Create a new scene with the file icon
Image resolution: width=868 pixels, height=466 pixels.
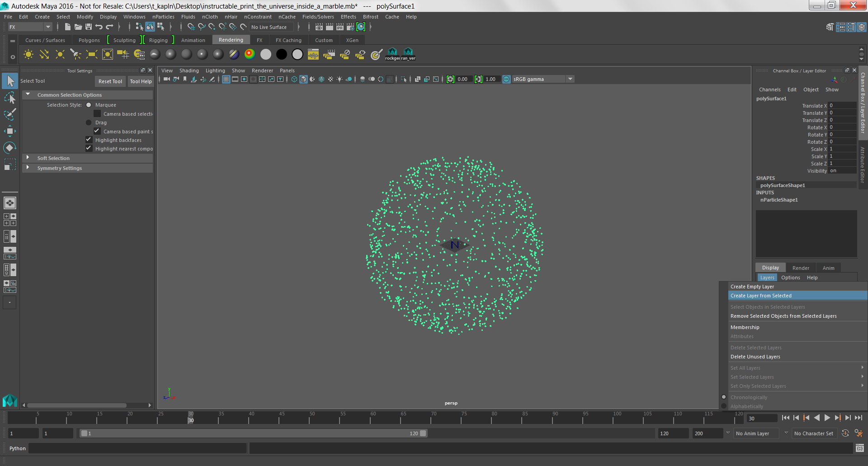67,27
